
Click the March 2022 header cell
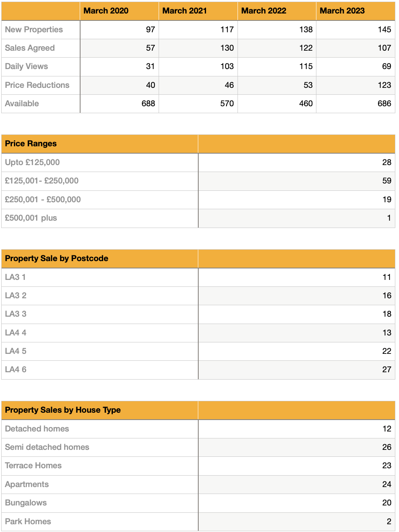277,11
